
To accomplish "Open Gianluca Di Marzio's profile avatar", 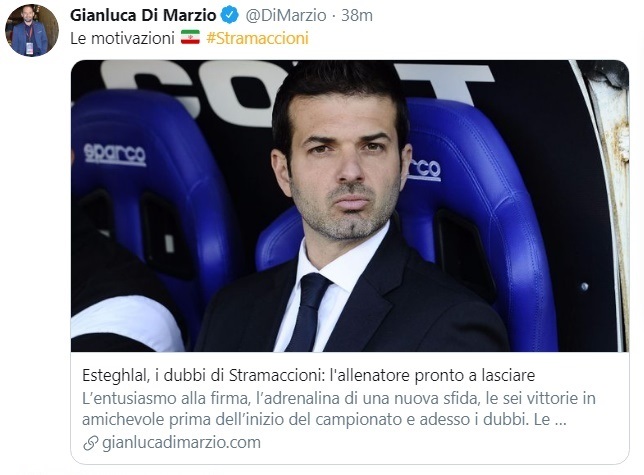I will pos(32,31).
